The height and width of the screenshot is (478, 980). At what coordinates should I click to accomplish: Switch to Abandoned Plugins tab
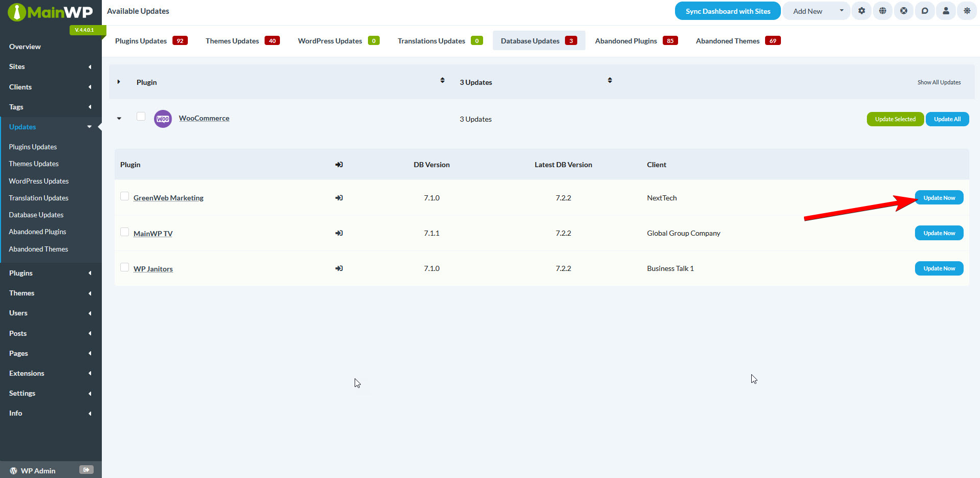(636, 41)
